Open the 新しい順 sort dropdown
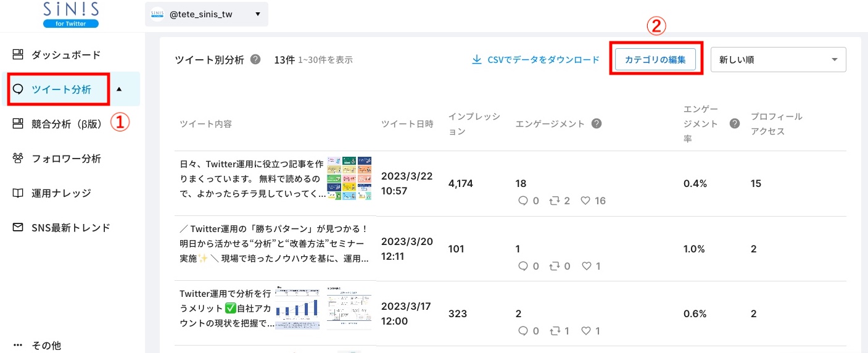Viewport: 868px width, 353px height. 779,60
